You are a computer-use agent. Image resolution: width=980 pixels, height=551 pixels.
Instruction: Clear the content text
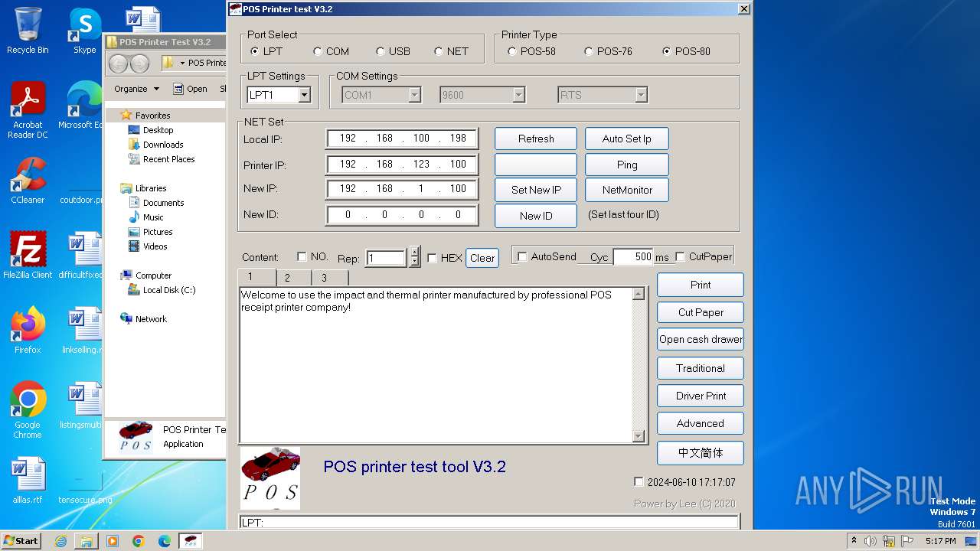482,258
